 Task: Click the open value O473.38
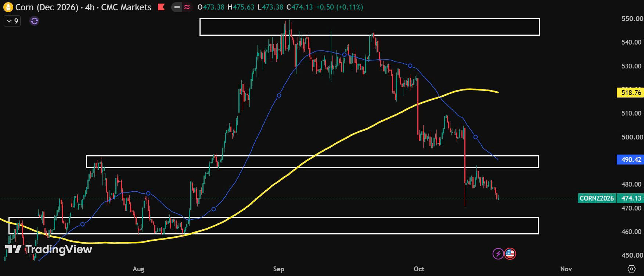(x=211, y=7)
